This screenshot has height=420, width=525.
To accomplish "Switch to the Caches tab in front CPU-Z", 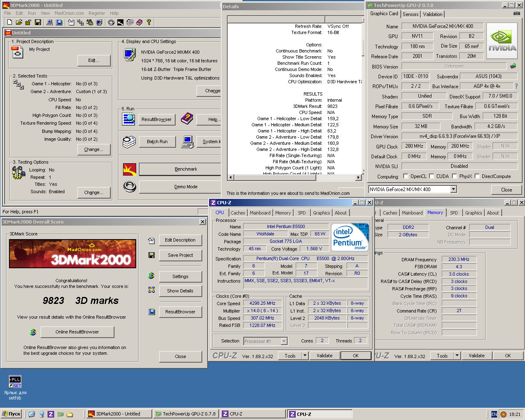I will [x=237, y=213].
